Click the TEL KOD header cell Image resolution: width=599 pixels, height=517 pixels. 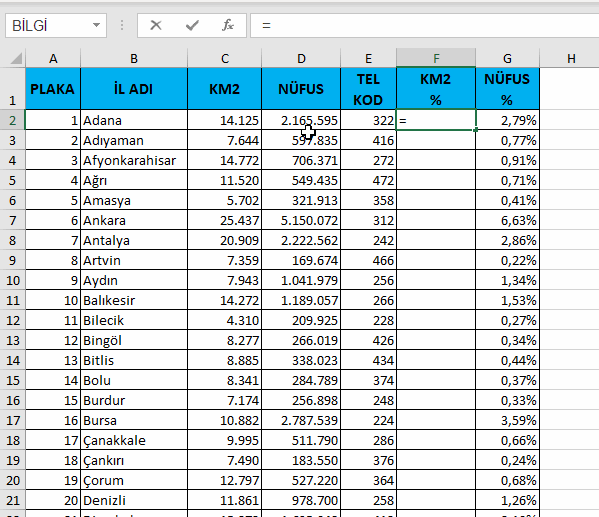coord(368,89)
